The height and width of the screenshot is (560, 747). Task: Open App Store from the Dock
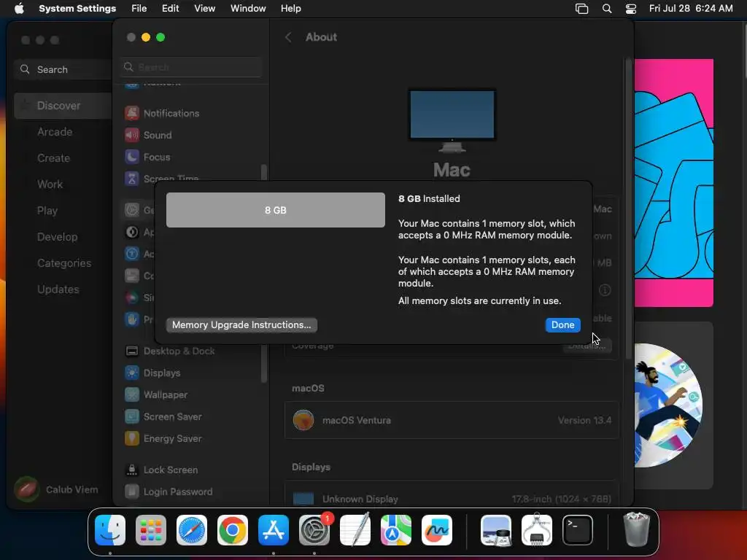tap(274, 530)
